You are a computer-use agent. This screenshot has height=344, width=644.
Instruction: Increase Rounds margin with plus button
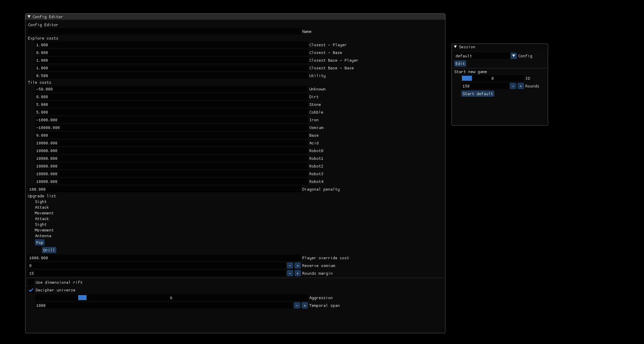coord(298,273)
